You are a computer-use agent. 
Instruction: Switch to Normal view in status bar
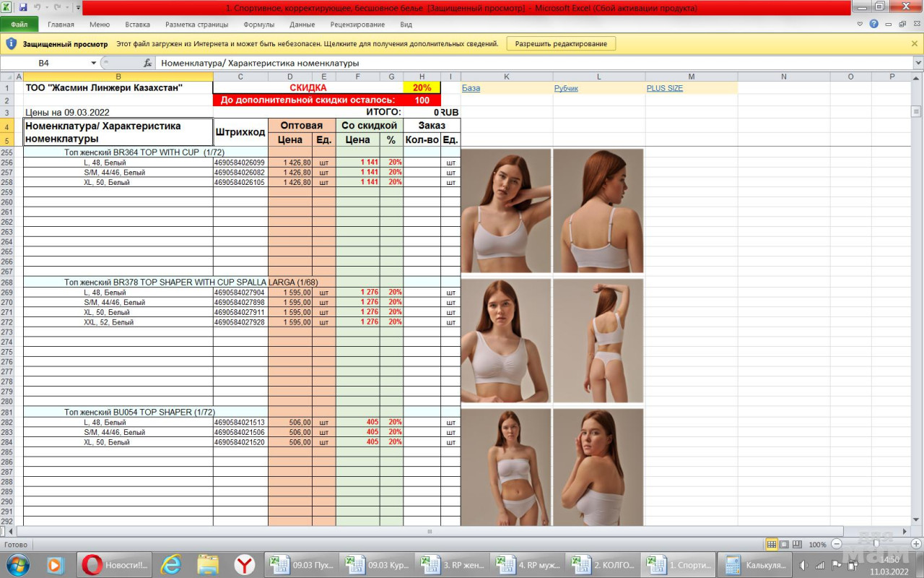(772, 544)
